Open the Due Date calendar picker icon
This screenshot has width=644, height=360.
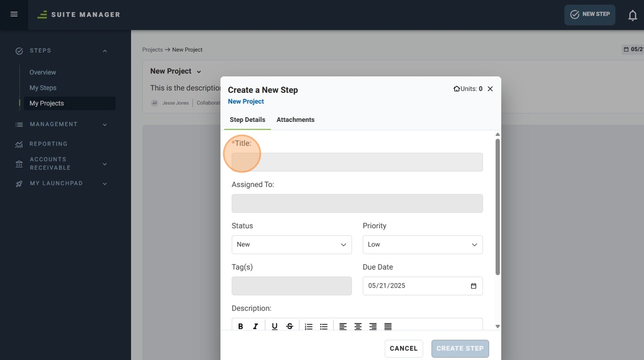coord(473,286)
